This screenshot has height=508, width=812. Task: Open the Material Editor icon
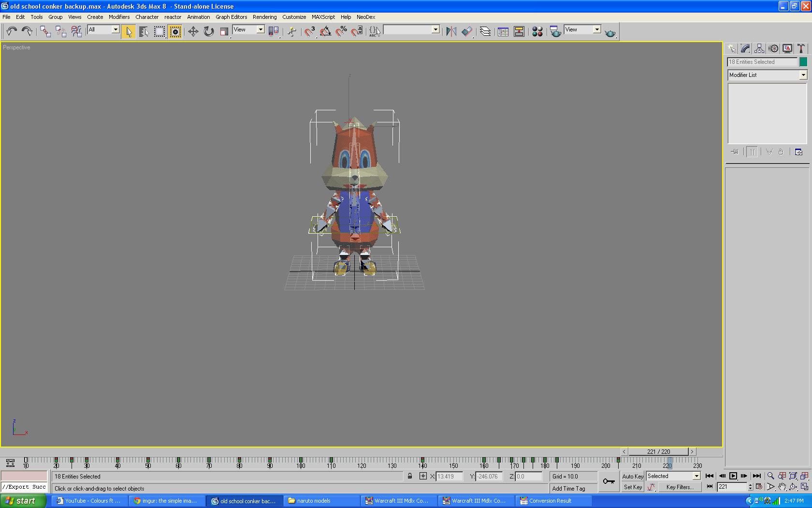(x=537, y=31)
